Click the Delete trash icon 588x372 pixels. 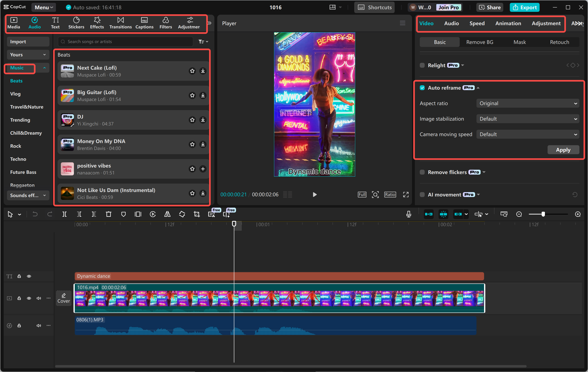point(108,214)
